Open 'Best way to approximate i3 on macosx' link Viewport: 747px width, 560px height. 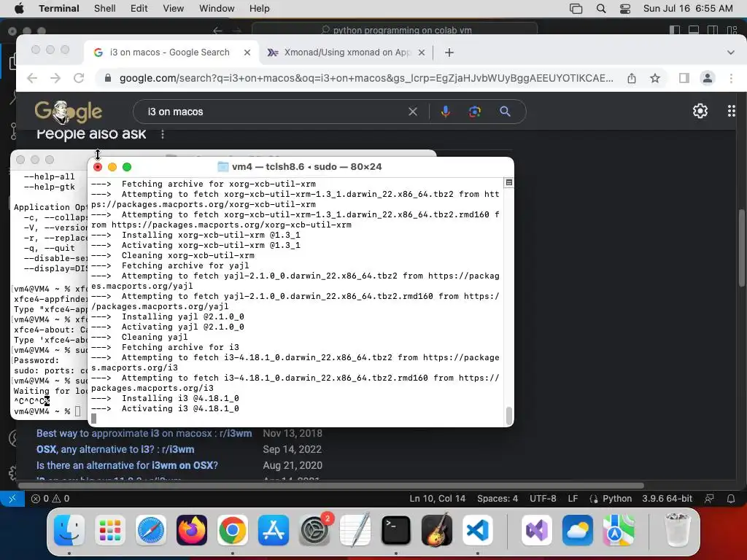144,433
